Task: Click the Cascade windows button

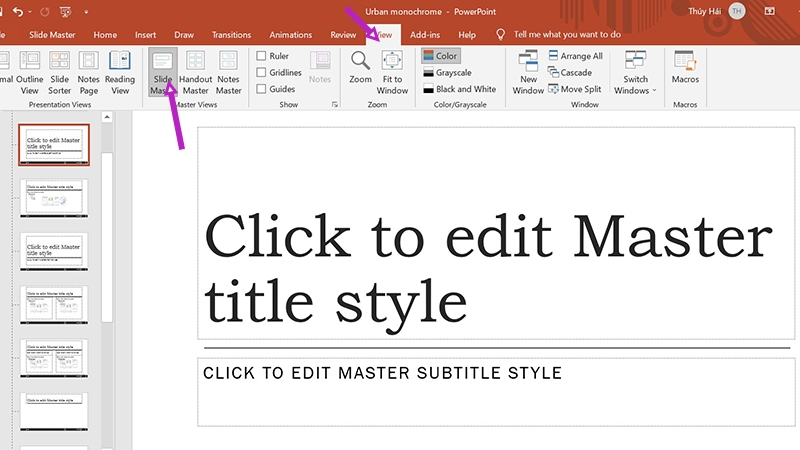Action: pos(570,72)
